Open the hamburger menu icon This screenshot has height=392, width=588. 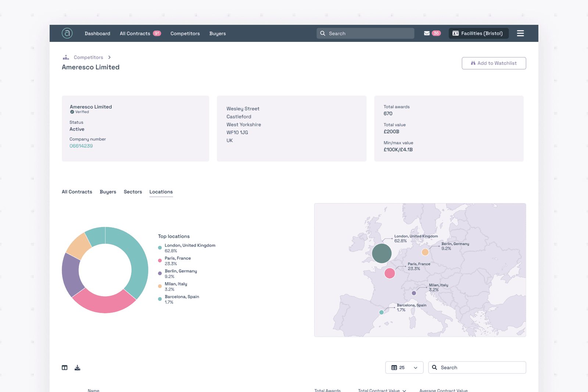coord(520,33)
